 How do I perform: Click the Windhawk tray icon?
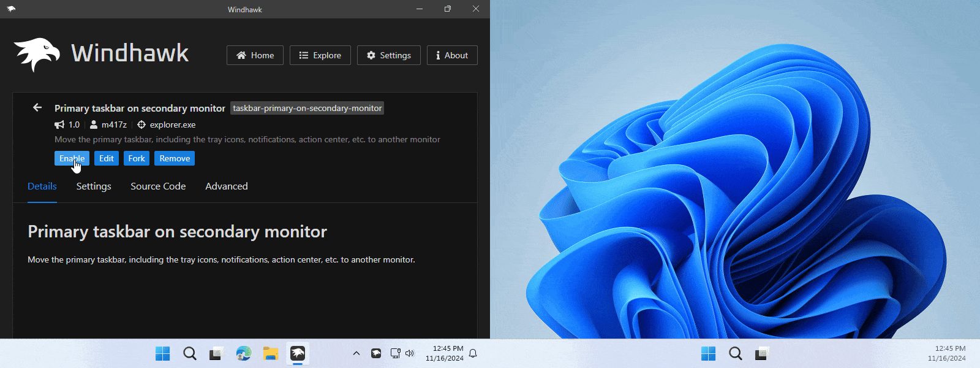(x=376, y=353)
